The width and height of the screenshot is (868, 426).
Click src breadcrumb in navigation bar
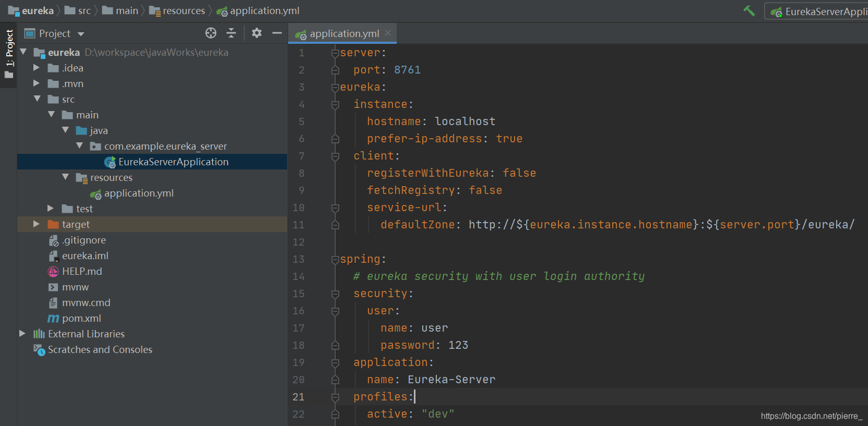tap(78, 10)
